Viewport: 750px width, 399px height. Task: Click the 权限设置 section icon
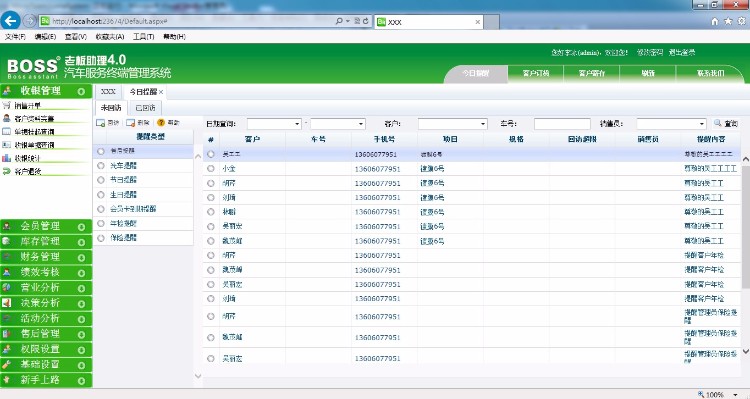point(7,349)
